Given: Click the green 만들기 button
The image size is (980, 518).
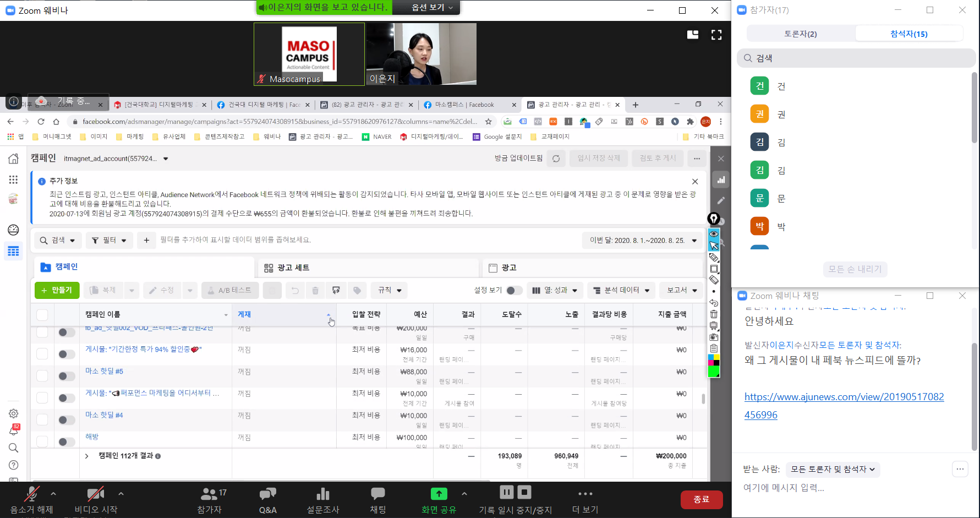Looking at the screenshot, I should point(57,291).
